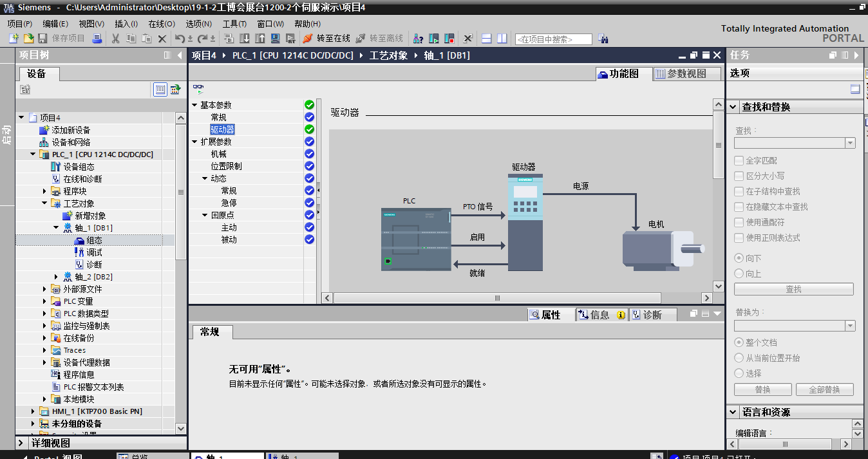The width and height of the screenshot is (868, 459).
Task: Click the new project icon in toolbar
Action: tap(14, 39)
